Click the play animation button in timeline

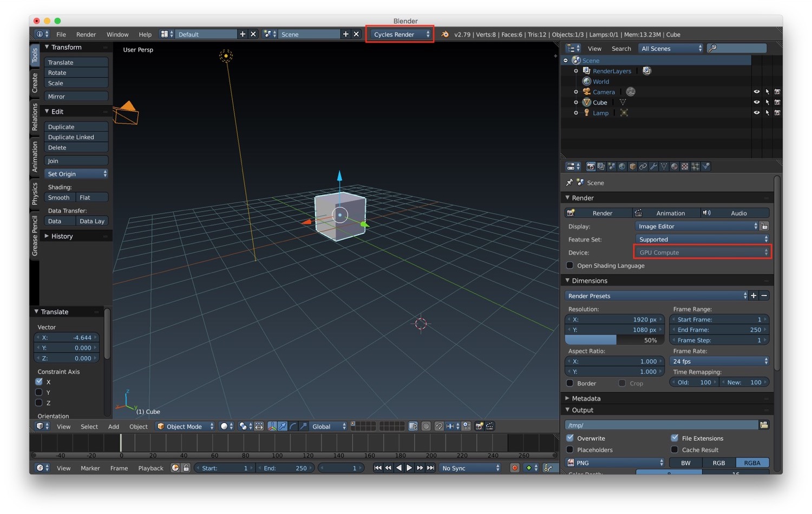coord(409,468)
